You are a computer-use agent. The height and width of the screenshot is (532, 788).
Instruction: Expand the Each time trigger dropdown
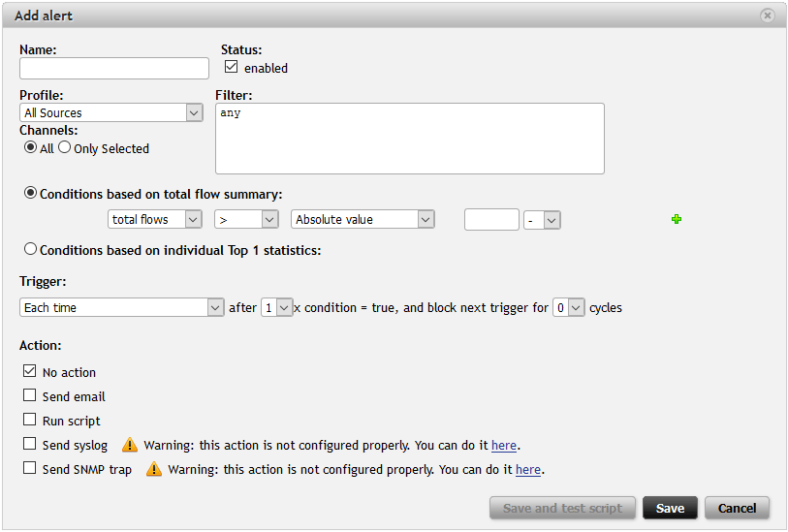(122, 307)
